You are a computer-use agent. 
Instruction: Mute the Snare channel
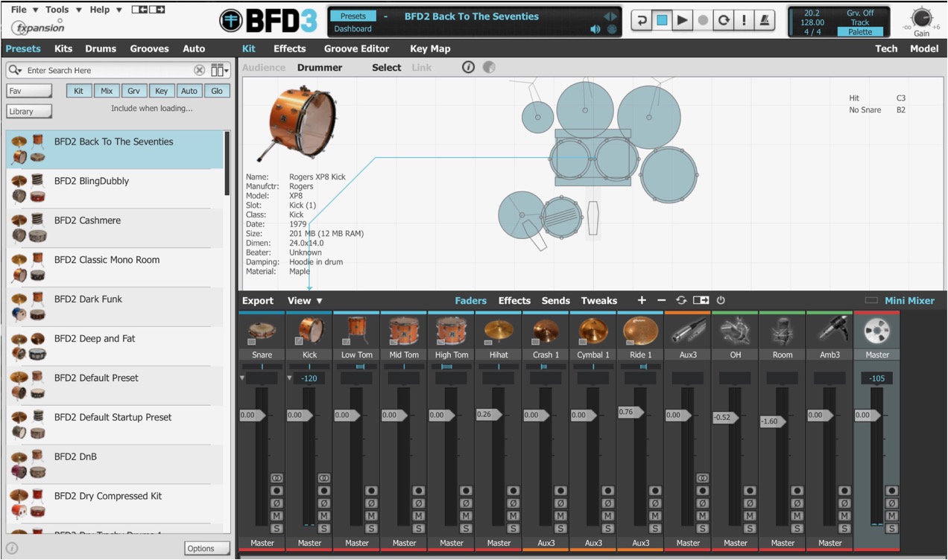click(276, 516)
